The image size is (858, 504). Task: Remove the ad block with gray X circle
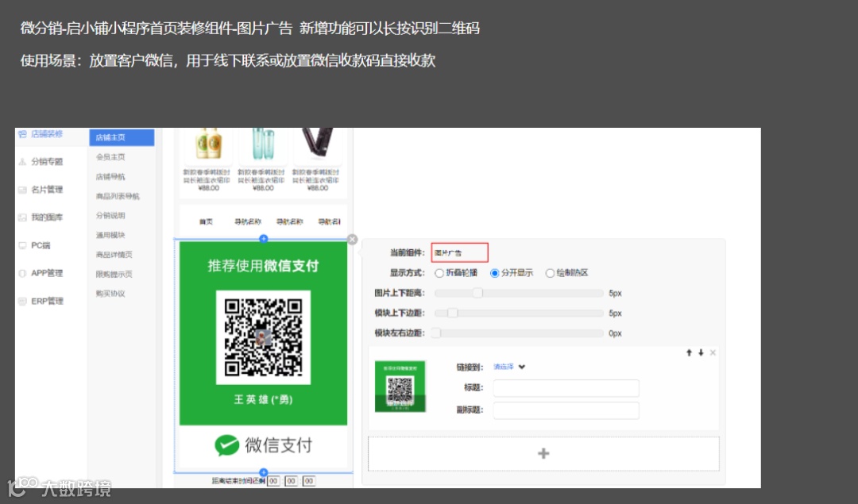353,240
